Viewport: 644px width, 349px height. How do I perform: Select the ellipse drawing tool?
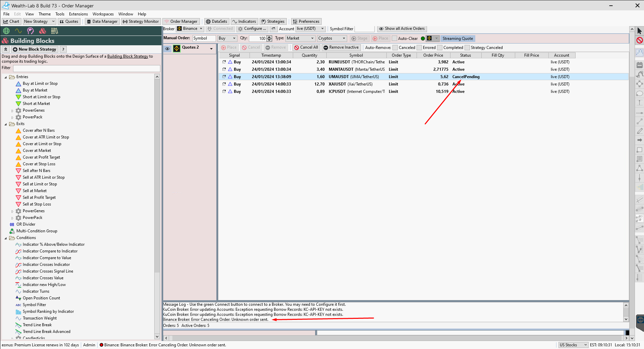coord(640,94)
